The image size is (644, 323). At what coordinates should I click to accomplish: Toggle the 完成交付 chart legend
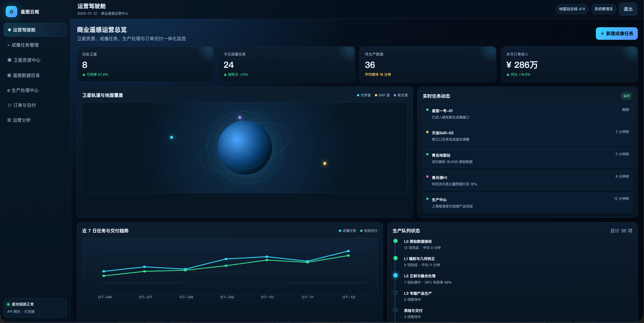(x=369, y=231)
